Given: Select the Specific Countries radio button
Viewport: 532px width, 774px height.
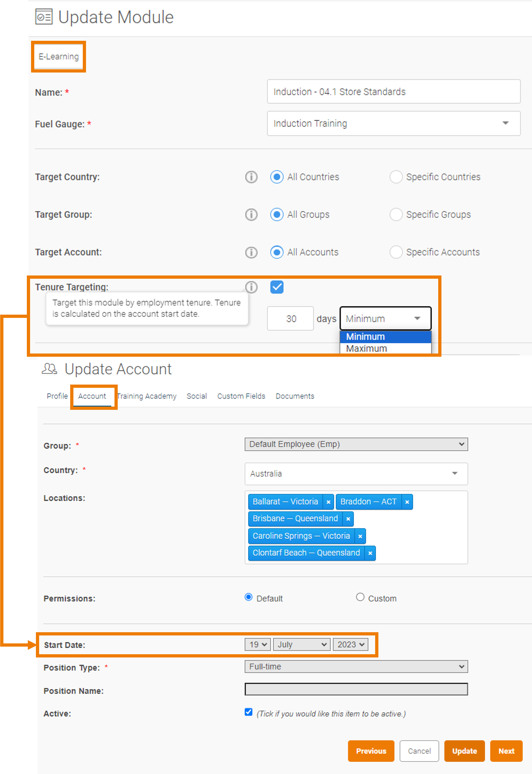Looking at the screenshot, I should pyautogui.click(x=396, y=177).
